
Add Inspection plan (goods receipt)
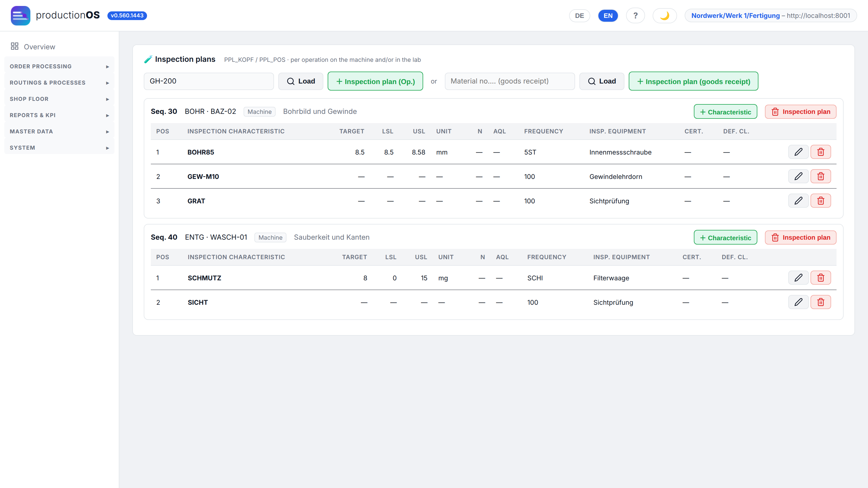[x=694, y=81]
